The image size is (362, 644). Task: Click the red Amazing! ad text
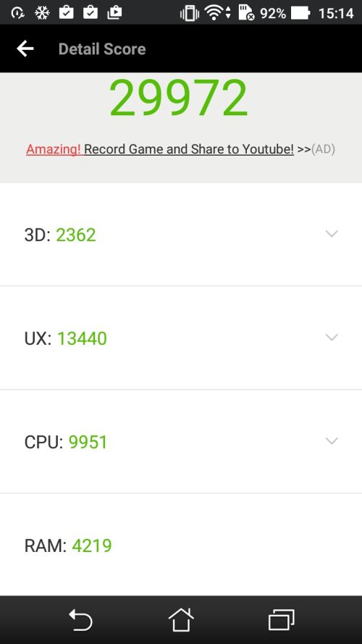click(x=54, y=149)
